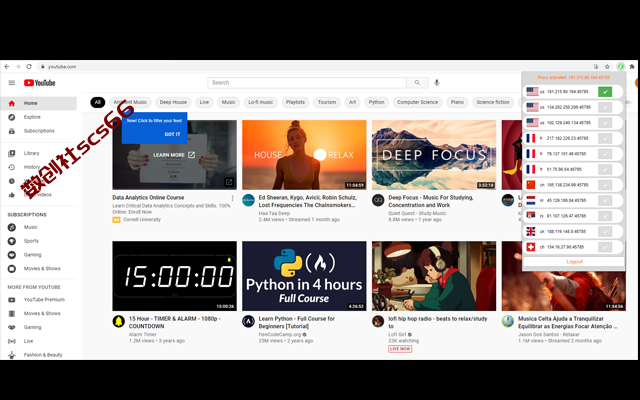Image resolution: width=640 pixels, height=400 pixels.
Task: Click Alarm Timer bell avatar
Action: click(119, 321)
